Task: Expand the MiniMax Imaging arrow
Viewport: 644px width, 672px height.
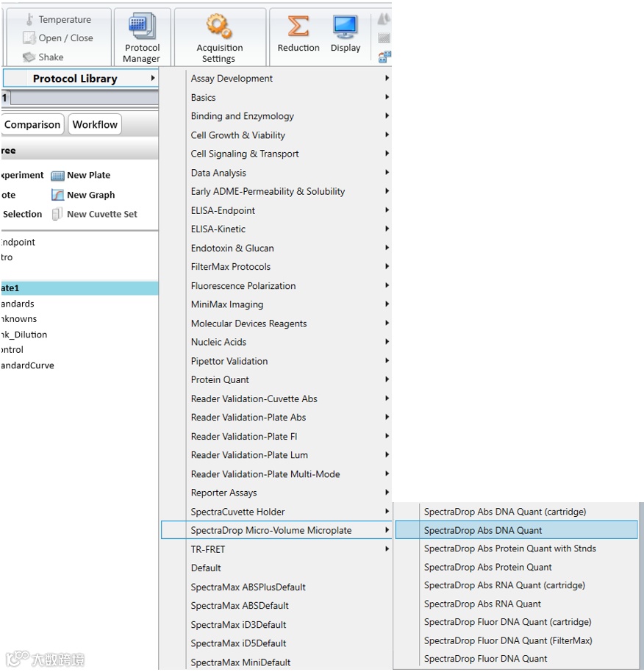Action: pos(387,304)
